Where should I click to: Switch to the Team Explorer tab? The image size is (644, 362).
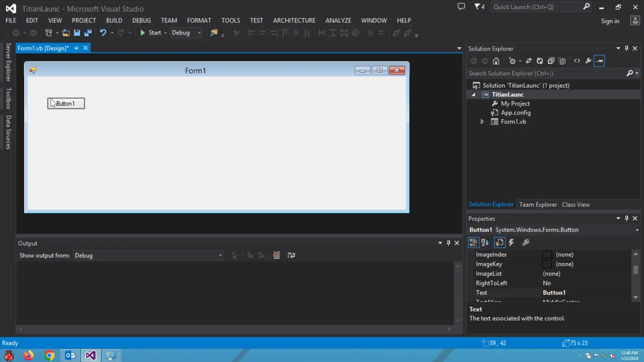538,204
